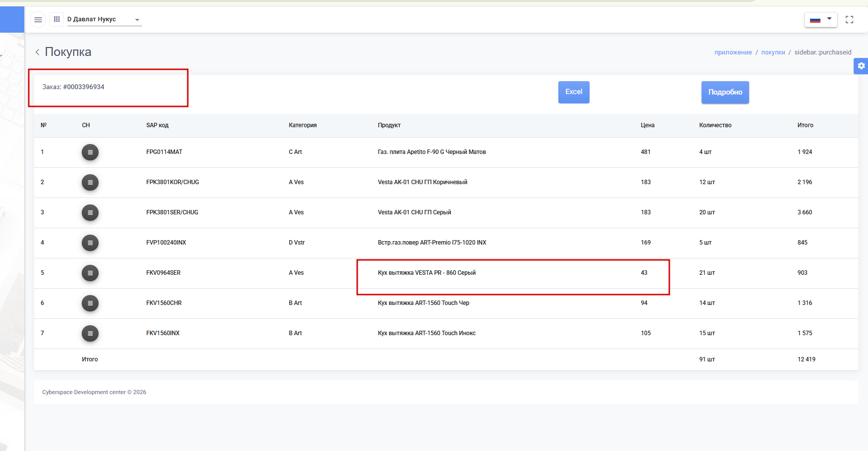Go back using arrow beside Покупка
This screenshot has height=451, width=868.
pyautogui.click(x=38, y=52)
